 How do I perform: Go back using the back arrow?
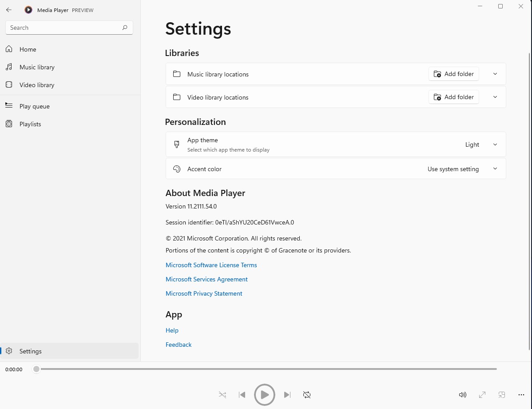[x=9, y=10]
